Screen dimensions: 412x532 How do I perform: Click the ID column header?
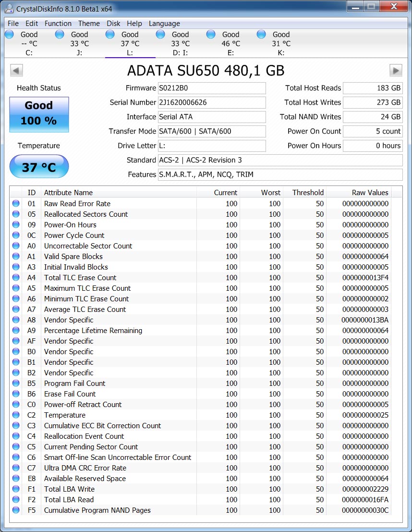(32, 192)
